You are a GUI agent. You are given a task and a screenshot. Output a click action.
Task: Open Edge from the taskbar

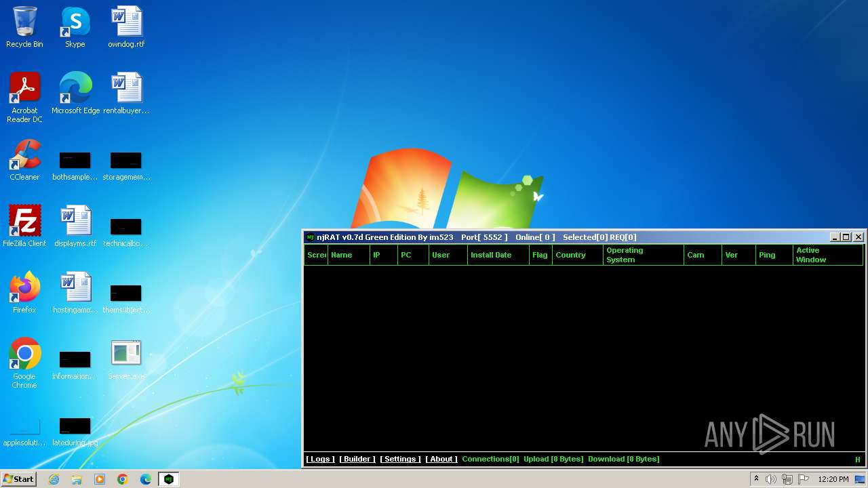tap(146, 479)
